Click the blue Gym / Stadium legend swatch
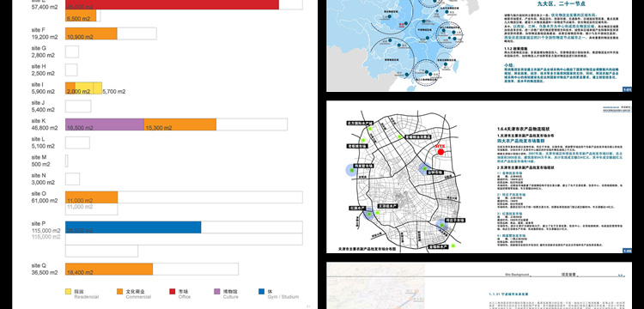Image resolution: width=644 pixels, height=309 pixels. click(262, 291)
